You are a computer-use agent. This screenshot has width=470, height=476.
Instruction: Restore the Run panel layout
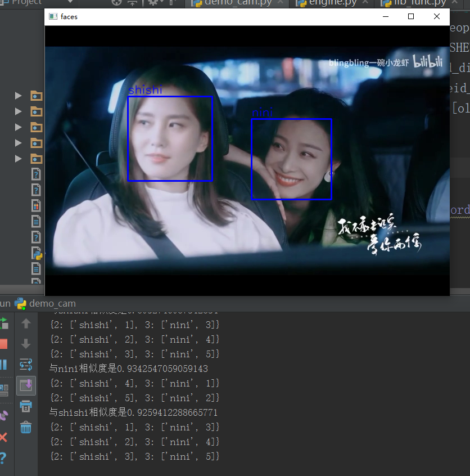4,390
